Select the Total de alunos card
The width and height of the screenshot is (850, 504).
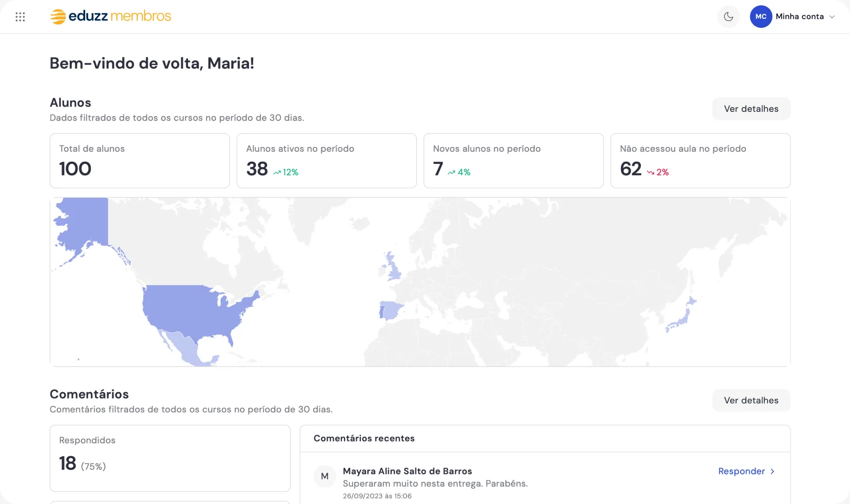(x=140, y=161)
